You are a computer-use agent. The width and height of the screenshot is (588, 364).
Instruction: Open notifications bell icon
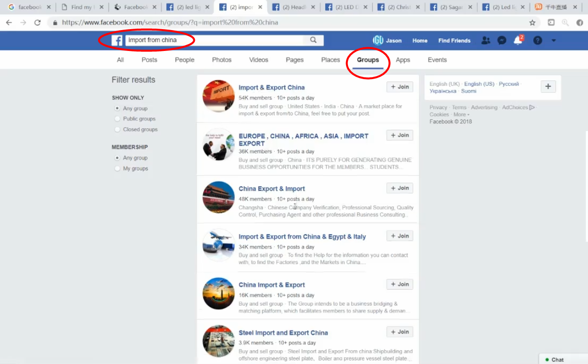[518, 40]
